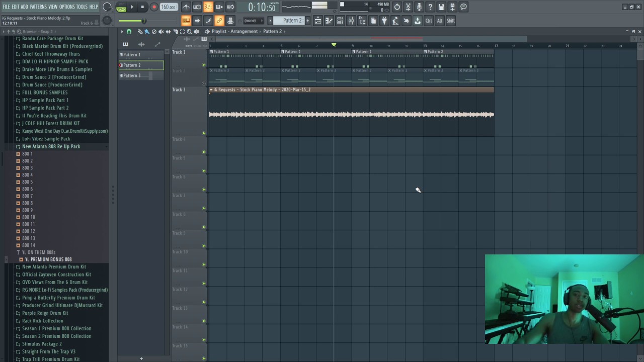
Task: Toggle the orange link-to-controller button
Action: [x=219, y=21]
